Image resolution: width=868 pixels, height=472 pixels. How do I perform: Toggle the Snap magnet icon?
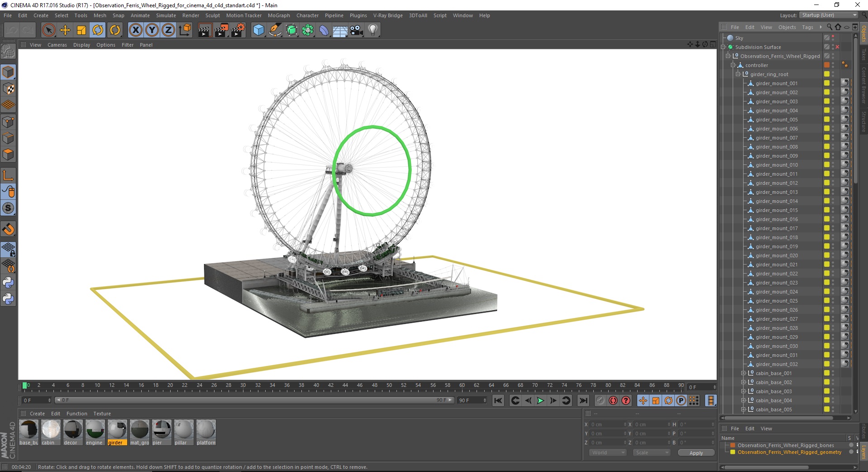pyautogui.click(x=8, y=229)
